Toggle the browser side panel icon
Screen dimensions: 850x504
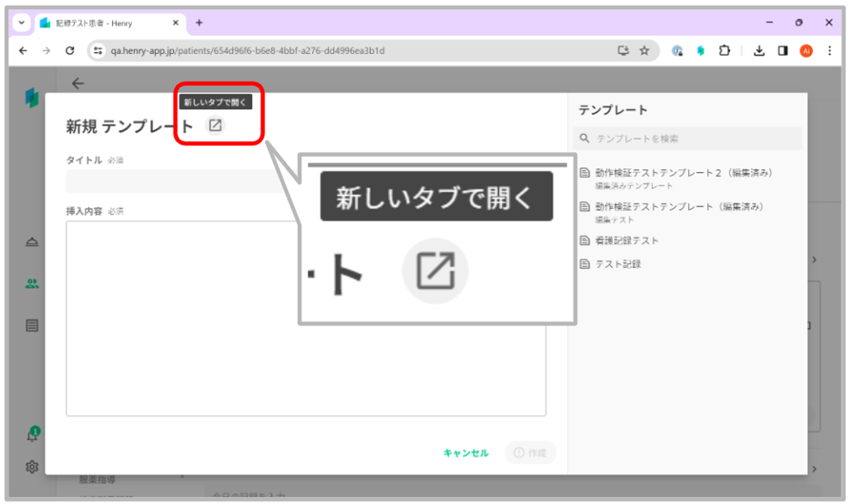point(782,51)
